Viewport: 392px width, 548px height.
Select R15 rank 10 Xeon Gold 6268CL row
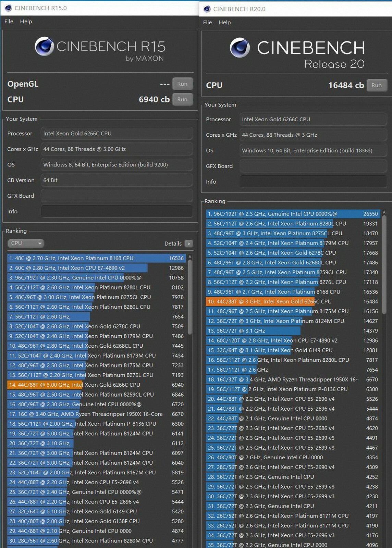[x=97, y=346]
